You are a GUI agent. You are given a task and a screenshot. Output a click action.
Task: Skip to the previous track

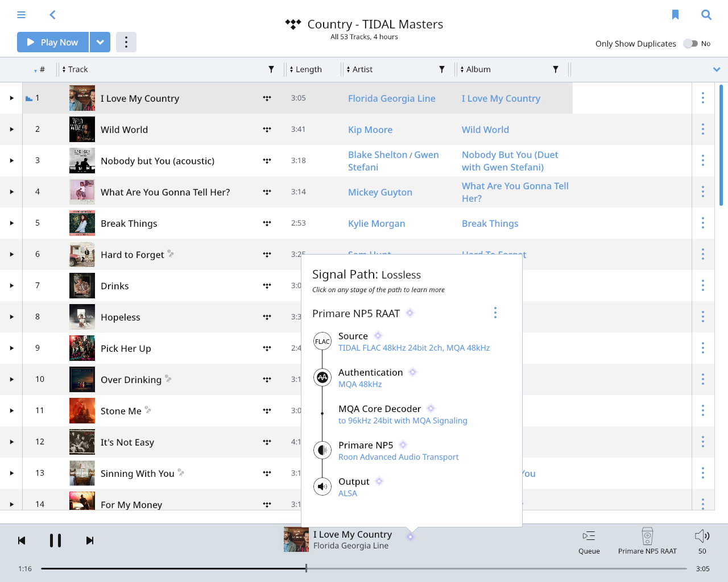tap(22, 541)
